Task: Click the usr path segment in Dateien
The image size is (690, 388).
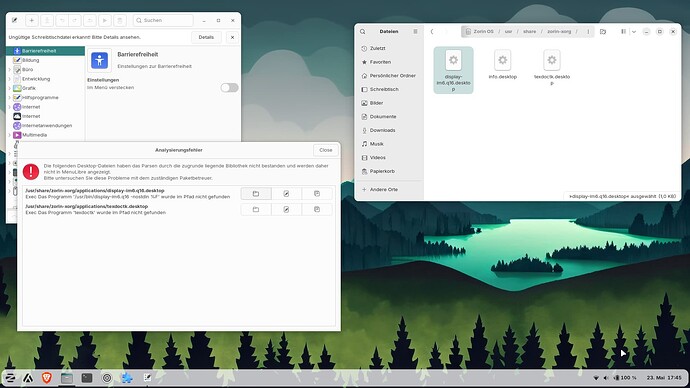Action: (508, 32)
